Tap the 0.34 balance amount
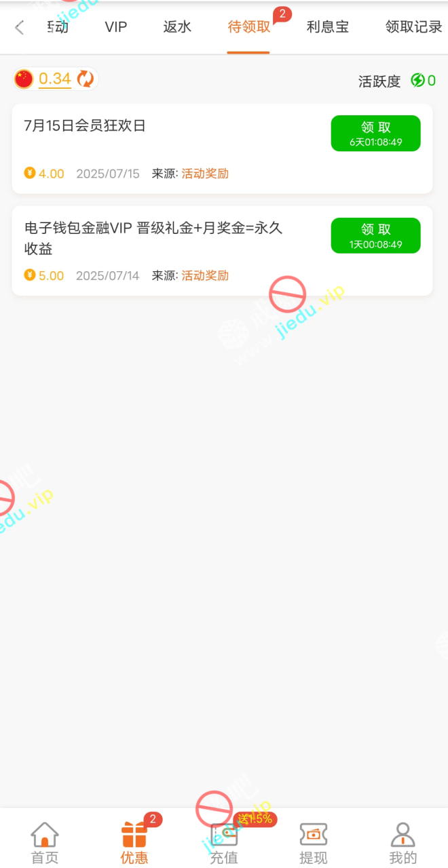448x868 pixels. click(x=55, y=79)
